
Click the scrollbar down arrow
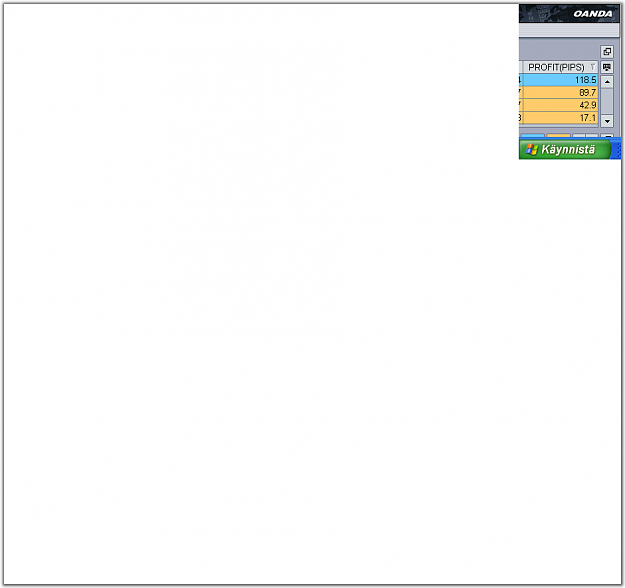607,121
